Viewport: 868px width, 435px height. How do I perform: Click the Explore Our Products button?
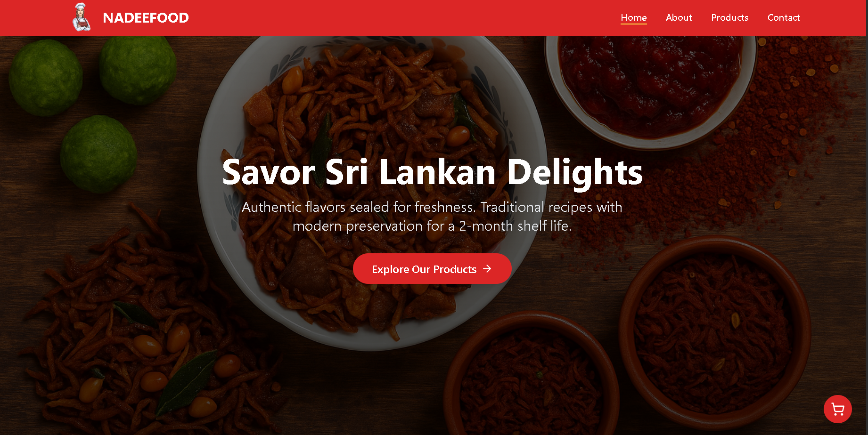[432, 269]
